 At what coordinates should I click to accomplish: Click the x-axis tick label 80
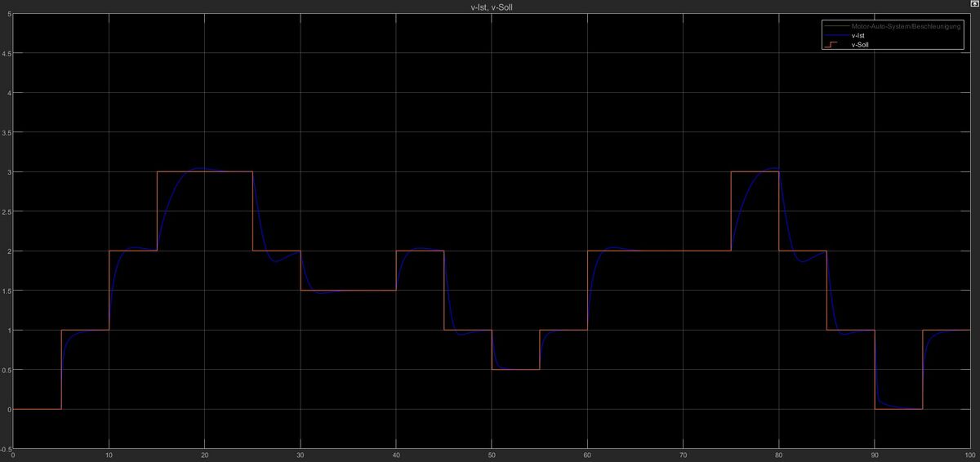coord(778,455)
